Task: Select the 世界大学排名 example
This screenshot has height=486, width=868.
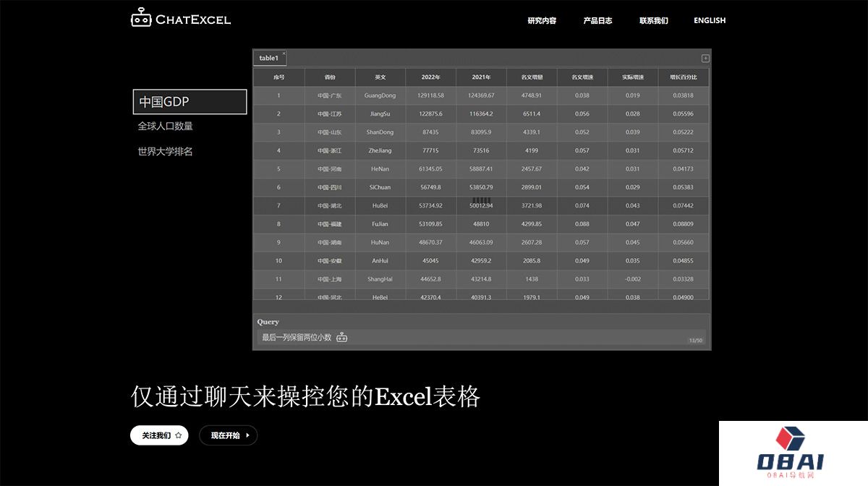Action: (166, 151)
